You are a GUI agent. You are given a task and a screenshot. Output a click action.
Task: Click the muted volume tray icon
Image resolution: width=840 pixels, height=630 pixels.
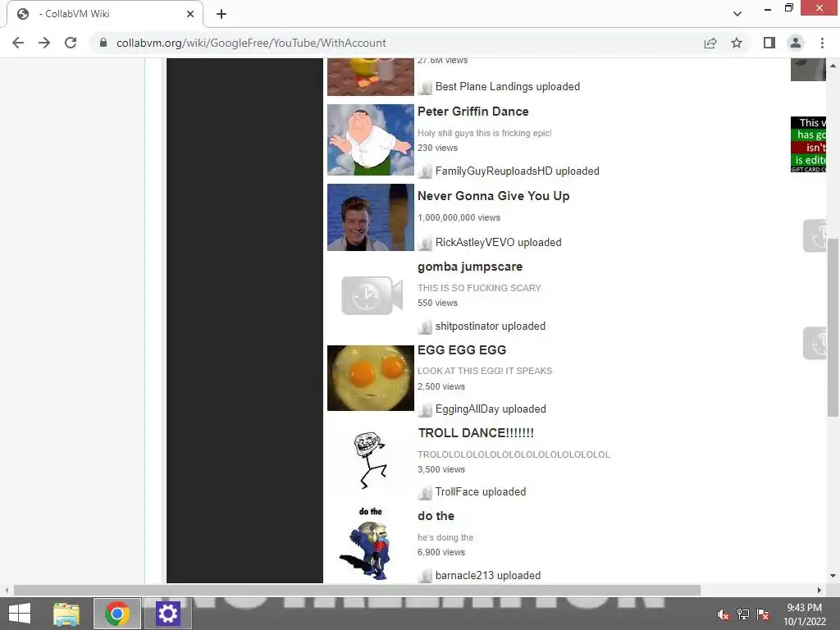pos(724,614)
